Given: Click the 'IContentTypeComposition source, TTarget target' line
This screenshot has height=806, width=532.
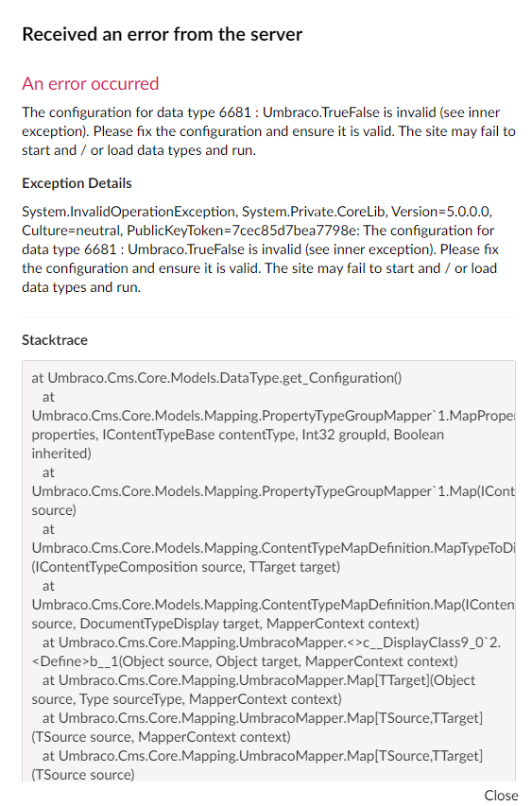Looking at the screenshot, I should point(185,567).
